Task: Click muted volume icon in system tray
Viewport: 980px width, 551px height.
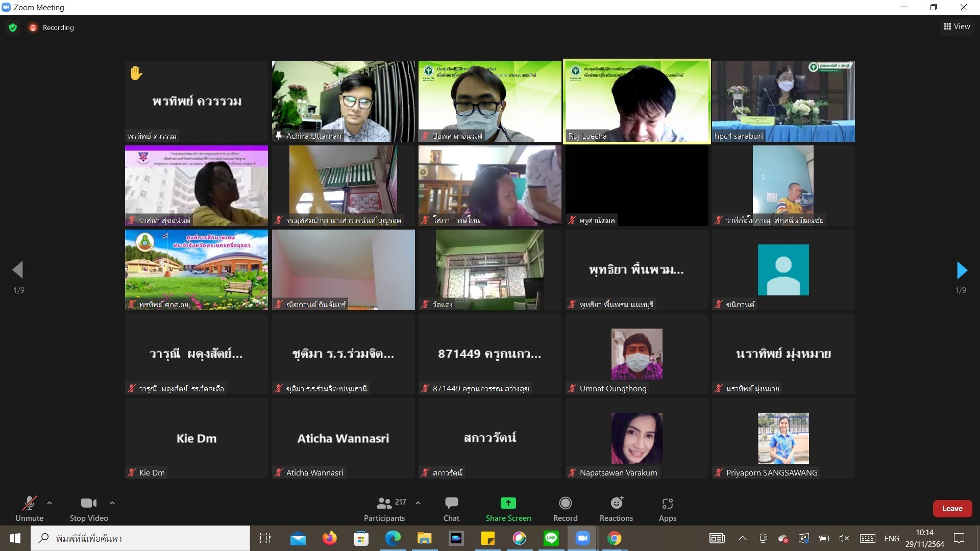Action: [x=844, y=538]
